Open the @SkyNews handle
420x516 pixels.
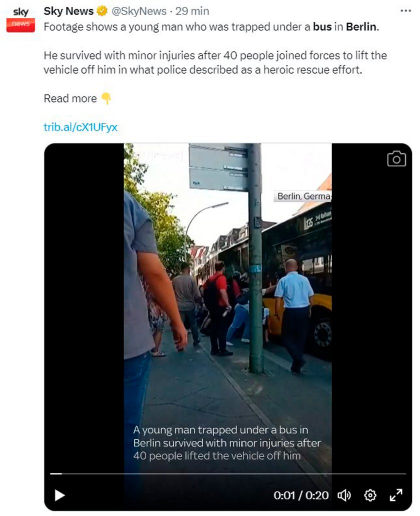pos(139,11)
